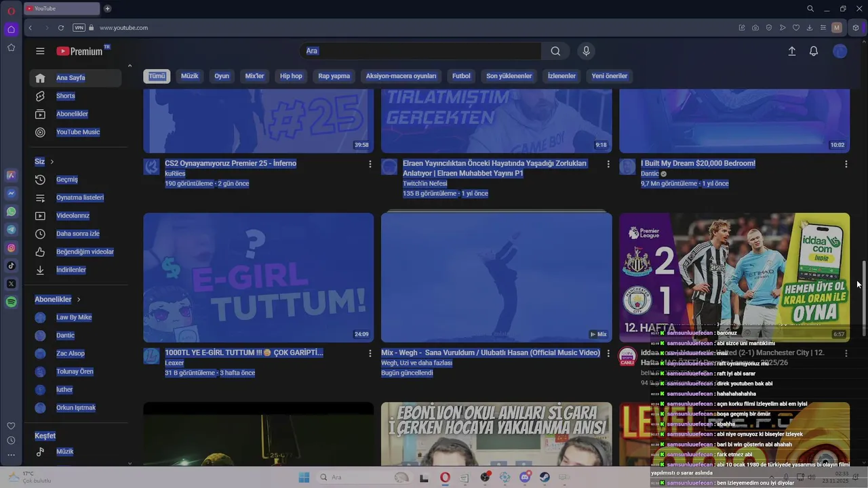Select the Mix'ler filter chip

(x=255, y=76)
